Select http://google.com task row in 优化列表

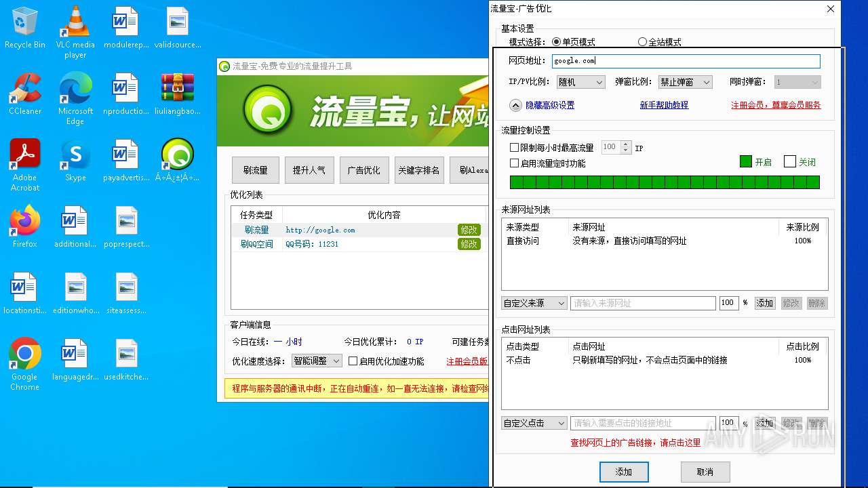(359, 230)
